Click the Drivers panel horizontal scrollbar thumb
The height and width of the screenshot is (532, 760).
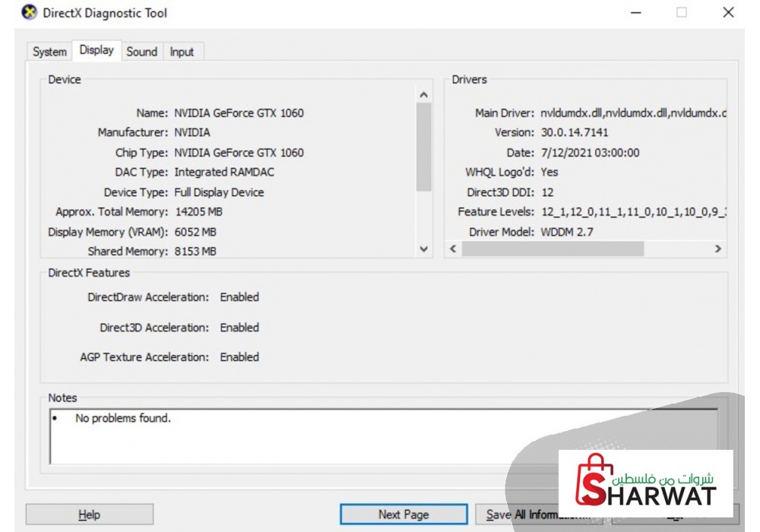(x=553, y=249)
